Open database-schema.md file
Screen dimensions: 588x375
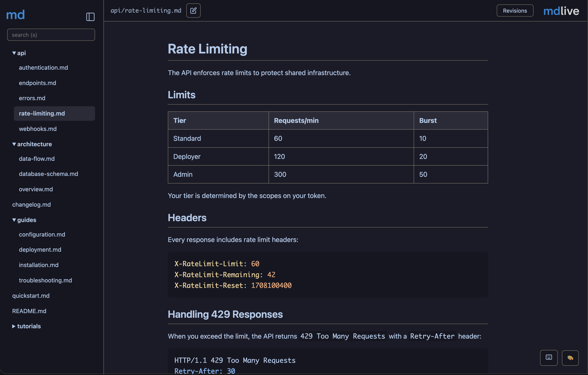pos(48,174)
